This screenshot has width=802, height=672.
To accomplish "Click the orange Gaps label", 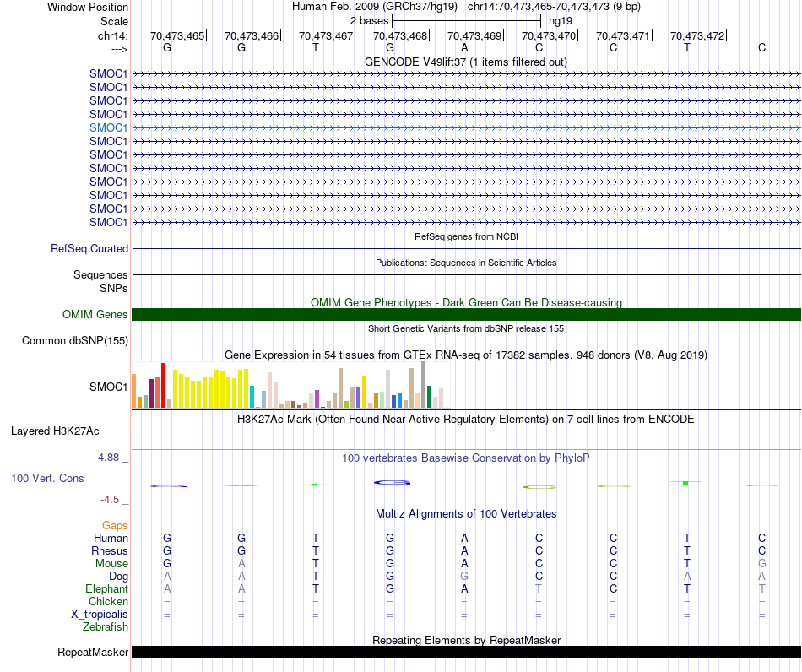I will coord(115,526).
